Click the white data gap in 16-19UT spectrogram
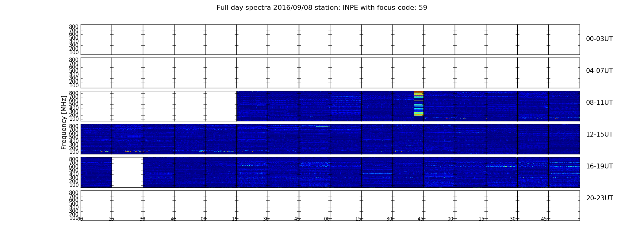Screen dimensions: 644x245 [x=127, y=172]
